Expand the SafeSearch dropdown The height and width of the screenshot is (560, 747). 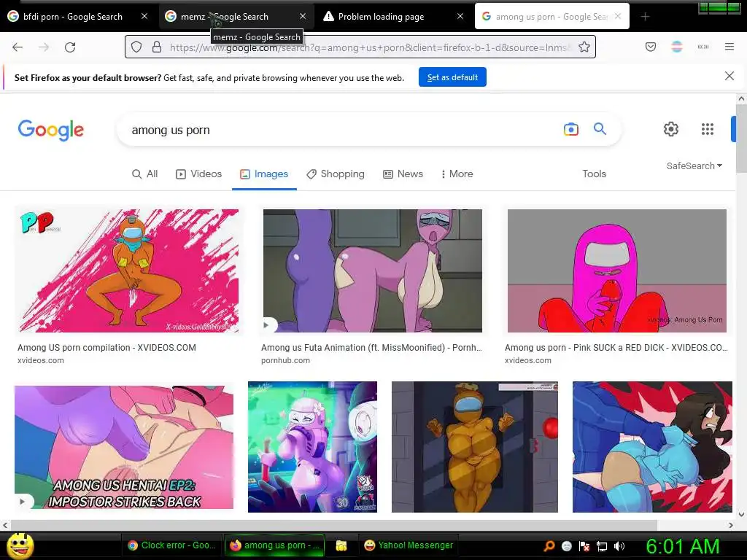tap(694, 166)
